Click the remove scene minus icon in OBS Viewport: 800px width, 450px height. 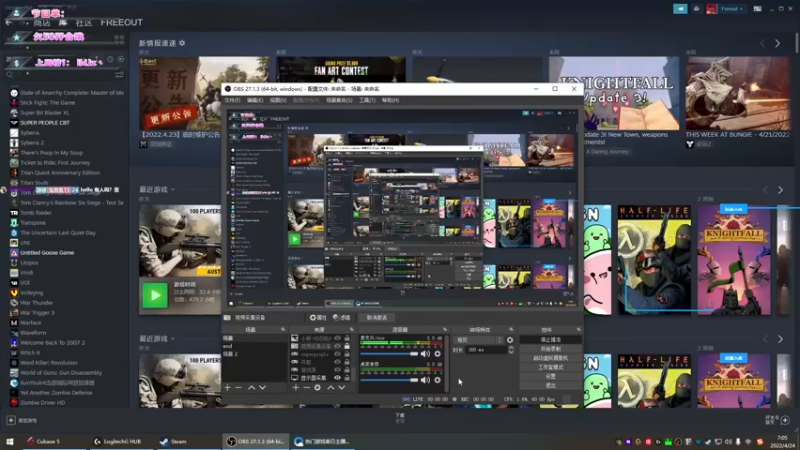pyautogui.click(x=239, y=388)
